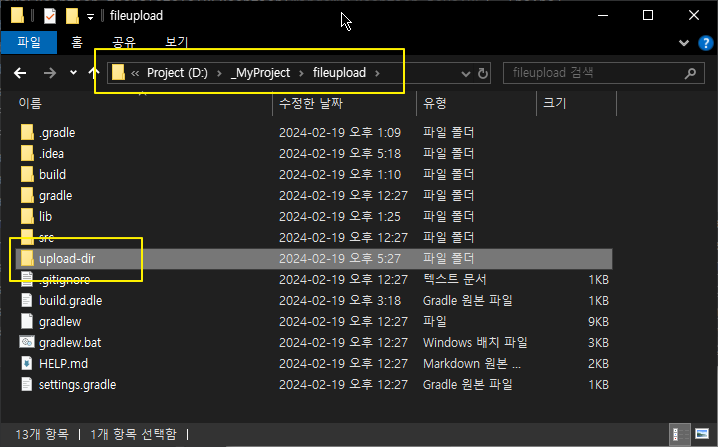
Task: Go up one folder level
Action: [x=94, y=73]
